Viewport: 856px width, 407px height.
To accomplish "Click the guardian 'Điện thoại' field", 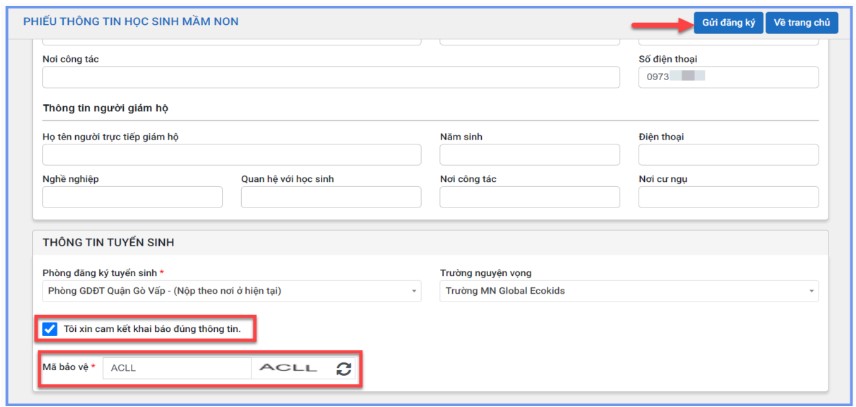I will 728,155.
